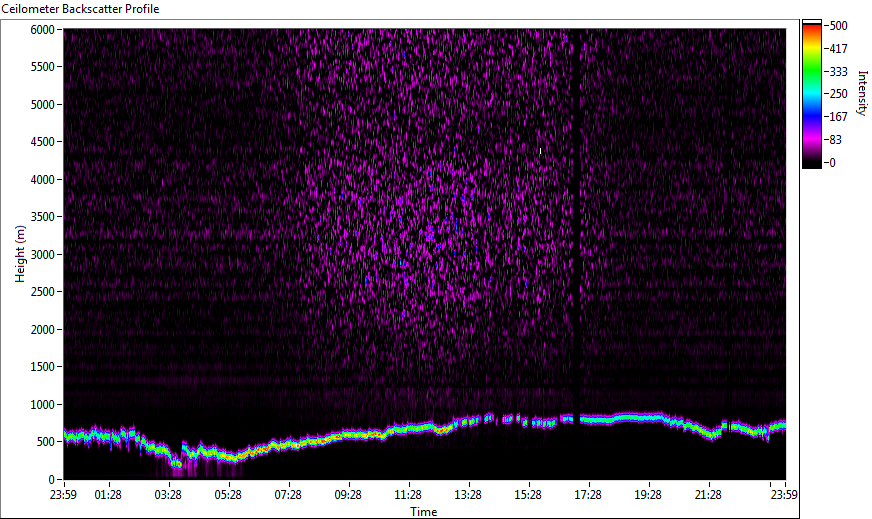Click the 07:28 time axis label
Screen dimensions: 872x519
pos(288,495)
